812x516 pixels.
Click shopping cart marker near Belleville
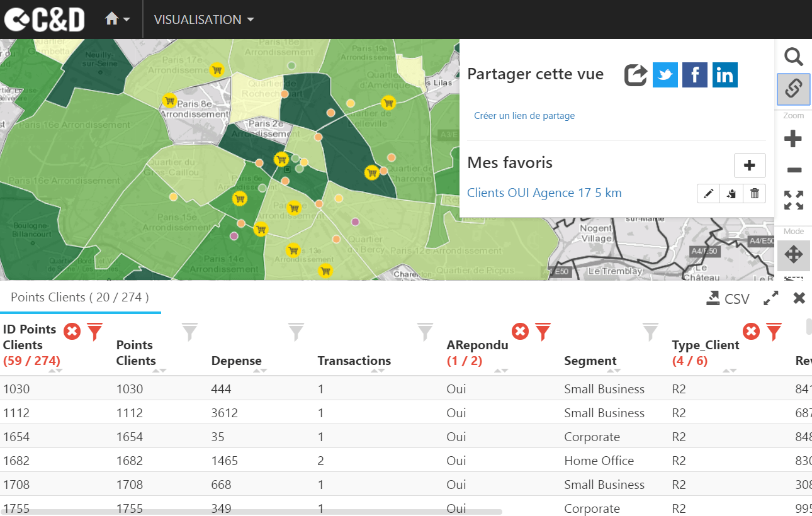388,102
